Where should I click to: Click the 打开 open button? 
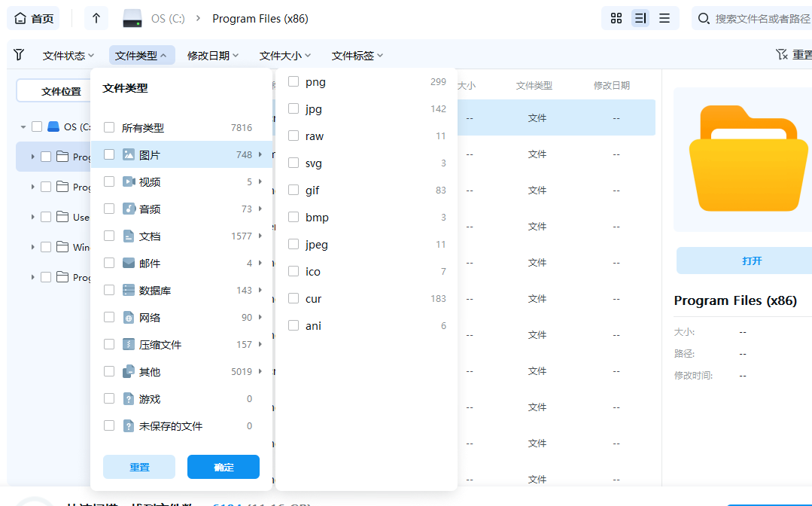click(x=752, y=261)
